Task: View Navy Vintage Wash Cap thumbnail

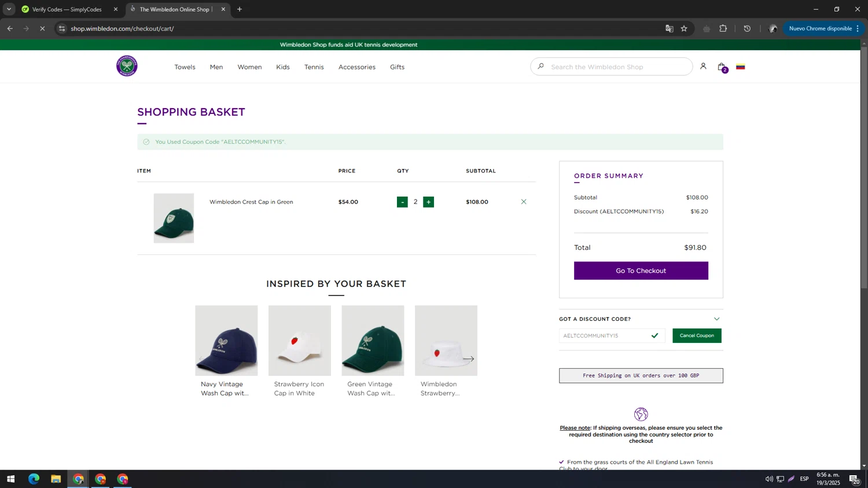Action: click(x=226, y=341)
